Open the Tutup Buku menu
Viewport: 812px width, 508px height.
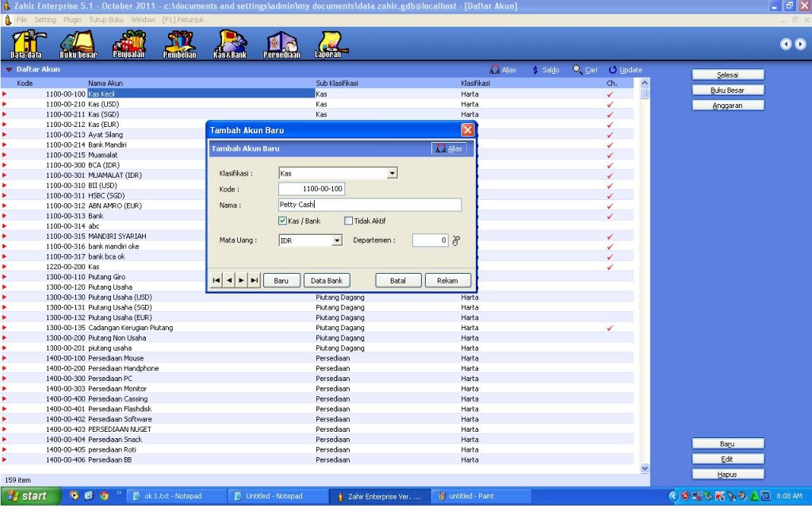pos(106,20)
